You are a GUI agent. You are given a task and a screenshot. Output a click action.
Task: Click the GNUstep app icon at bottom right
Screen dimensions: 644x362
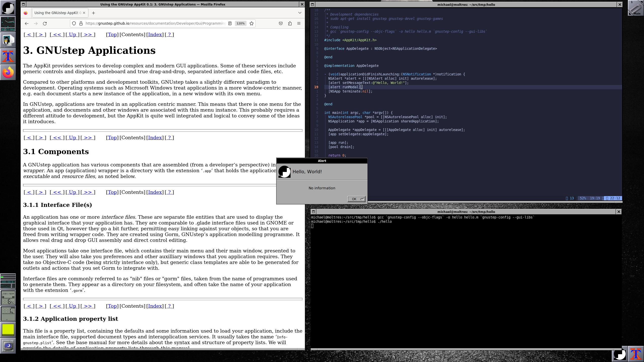(x=620, y=354)
